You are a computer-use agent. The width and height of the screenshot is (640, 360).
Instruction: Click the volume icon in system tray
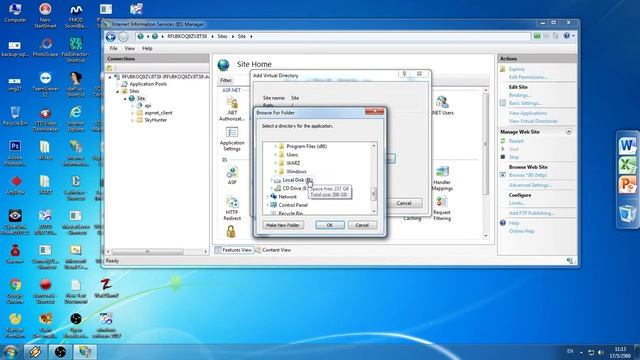coord(600,352)
